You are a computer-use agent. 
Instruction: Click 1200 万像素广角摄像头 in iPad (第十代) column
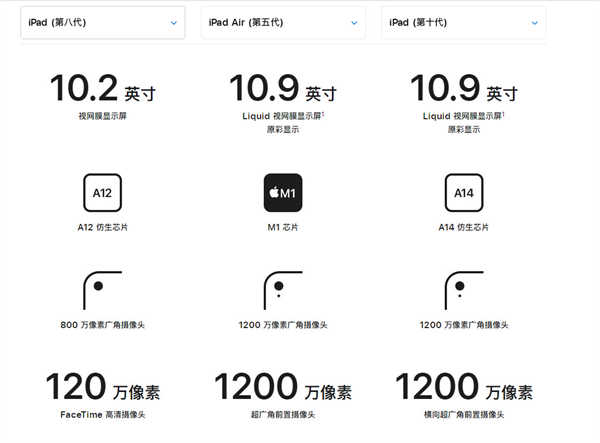click(464, 325)
